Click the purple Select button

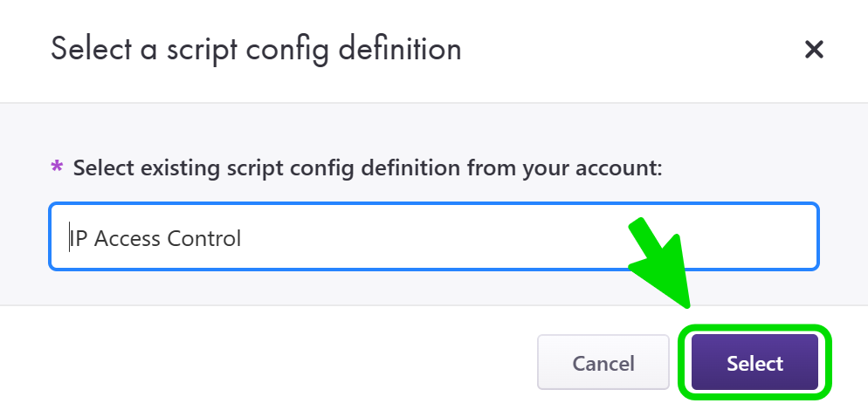[x=754, y=363]
